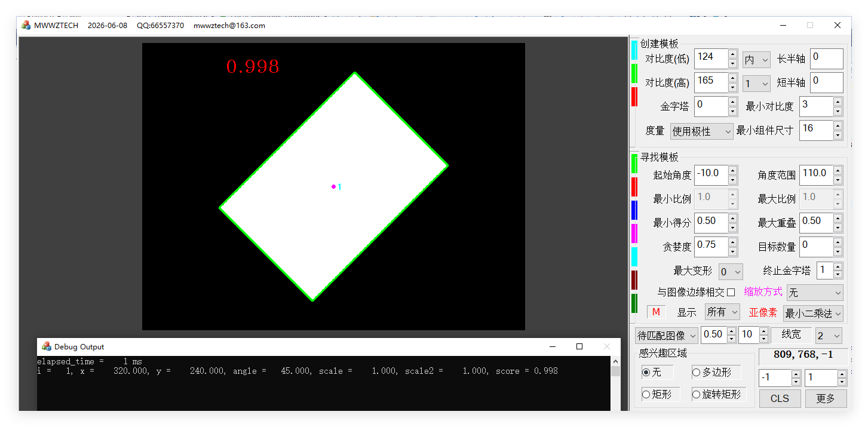Decrease the 10 value beside 线宽
Image resolution: width=868 pixels, height=427 pixels.
click(763, 339)
